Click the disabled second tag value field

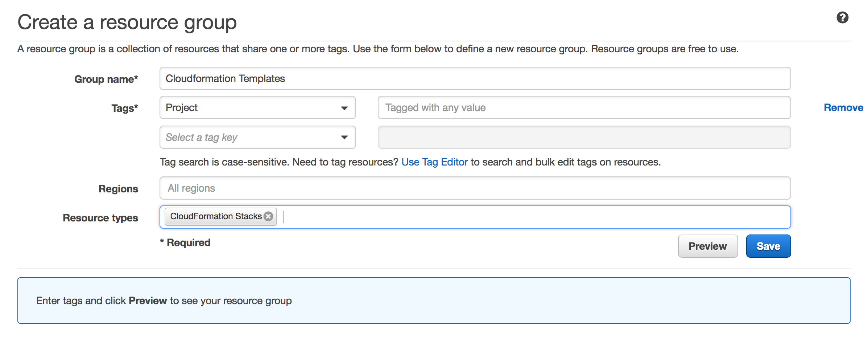pyautogui.click(x=584, y=137)
